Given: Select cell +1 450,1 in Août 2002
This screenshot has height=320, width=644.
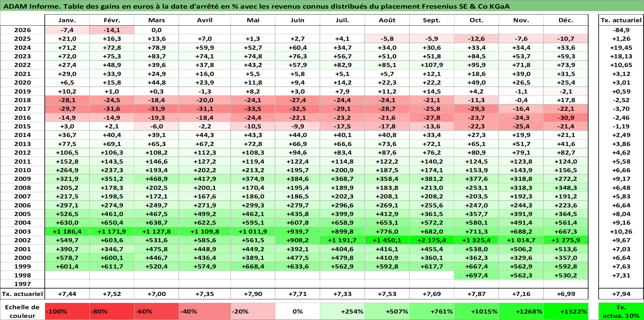Looking at the screenshot, I should [387, 240].
